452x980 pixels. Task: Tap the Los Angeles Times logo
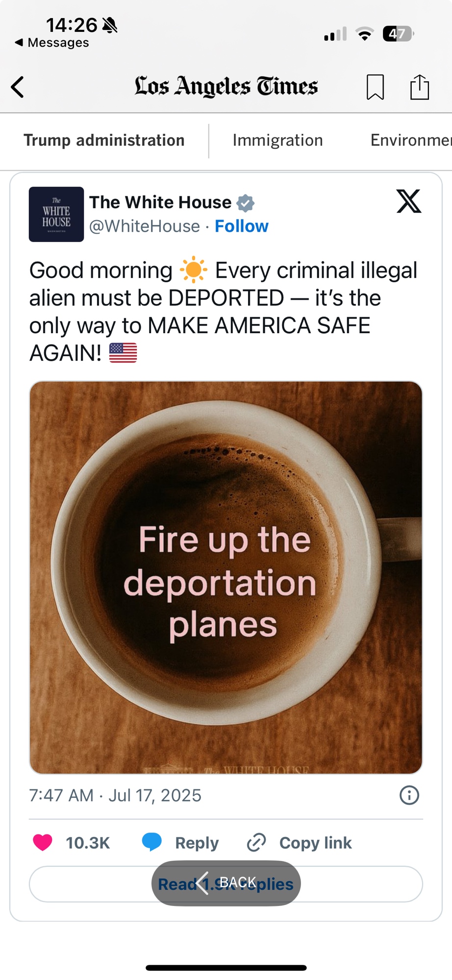tap(226, 86)
